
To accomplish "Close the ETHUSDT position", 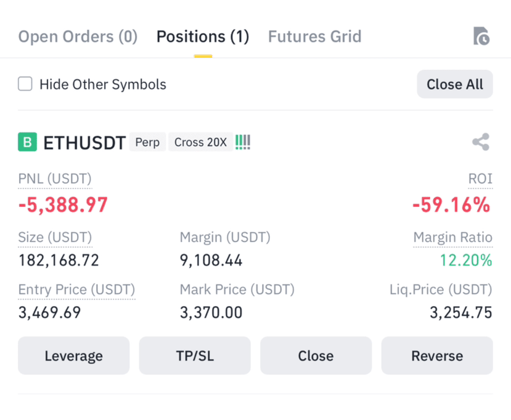I will [316, 355].
